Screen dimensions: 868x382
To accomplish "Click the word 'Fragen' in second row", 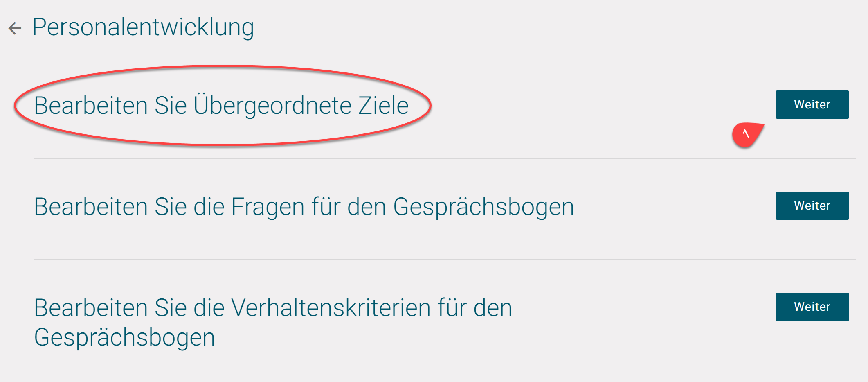I will [268, 207].
